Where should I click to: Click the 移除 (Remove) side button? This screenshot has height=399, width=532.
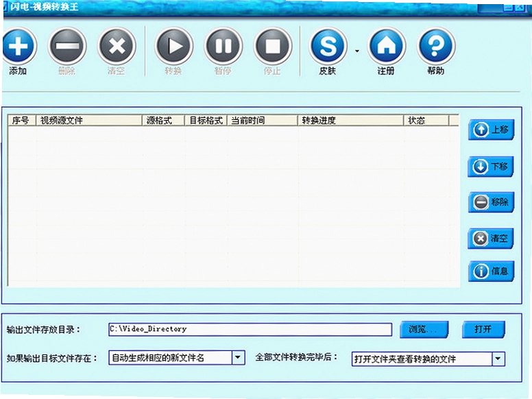(492, 202)
